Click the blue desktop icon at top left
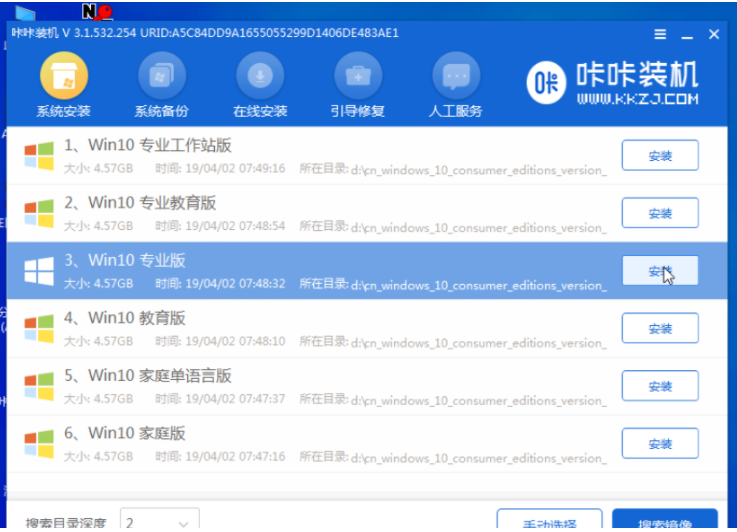737x532 pixels. pos(25,13)
